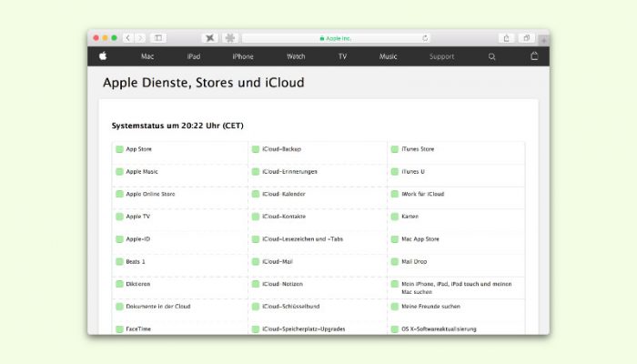This screenshot has width=637, height=364.
Task: Open the iPad menu item
Action: click(x=194, y=56)
